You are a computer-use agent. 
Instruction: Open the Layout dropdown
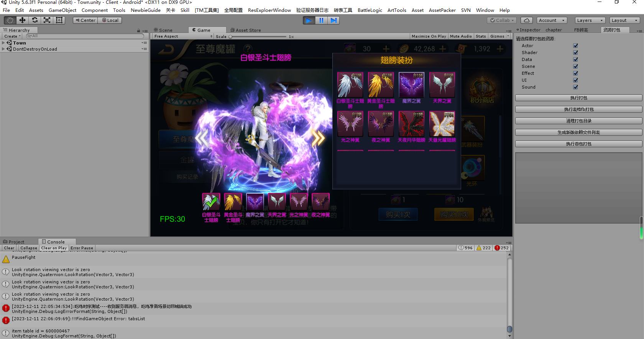pyautogui.click(x=624, y=20)
